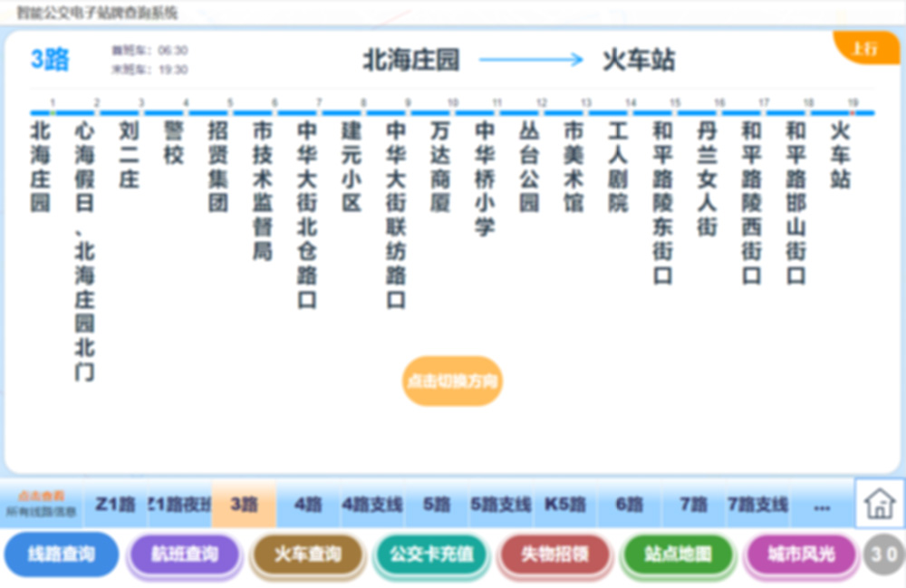The width and height of the screenshot is (906, 588).
Task: Click the header destination 火车站
Action: pyautogui.click(x=639, y=60)
